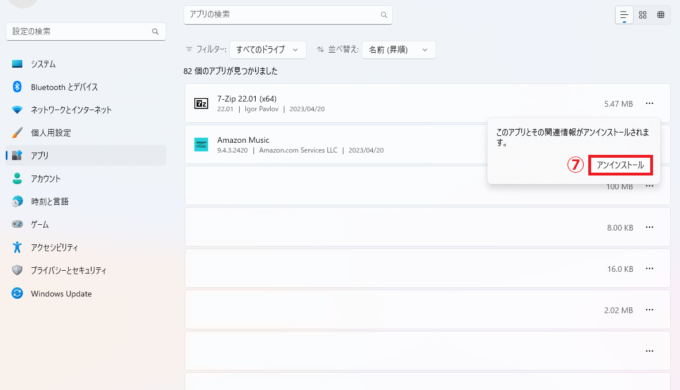Switch to list view layout icon
The image size is (680, 390).
624,15
